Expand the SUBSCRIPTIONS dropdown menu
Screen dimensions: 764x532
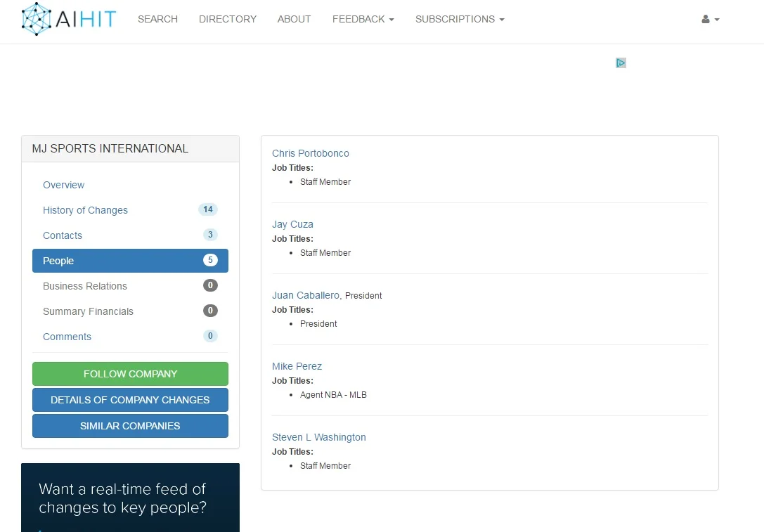click(x=460, y=19)
